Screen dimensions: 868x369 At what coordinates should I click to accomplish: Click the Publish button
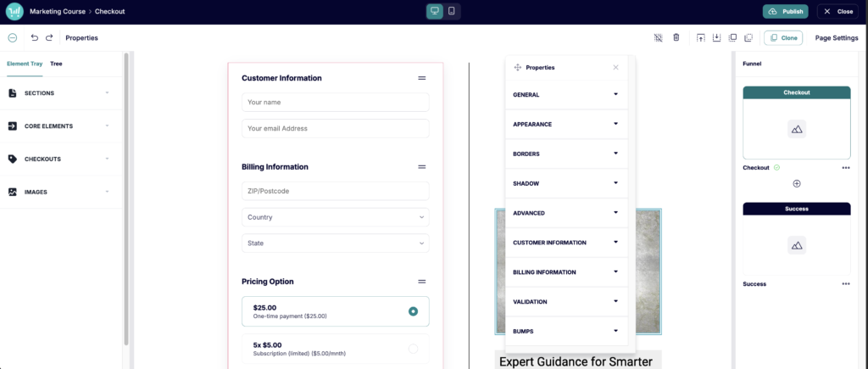click(785, 11)
